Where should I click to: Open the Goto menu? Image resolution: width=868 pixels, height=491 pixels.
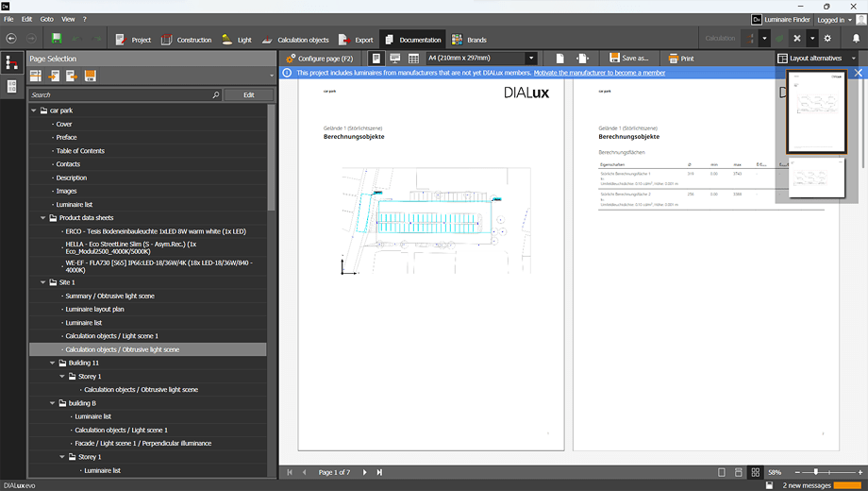click(x=47, y=19)
